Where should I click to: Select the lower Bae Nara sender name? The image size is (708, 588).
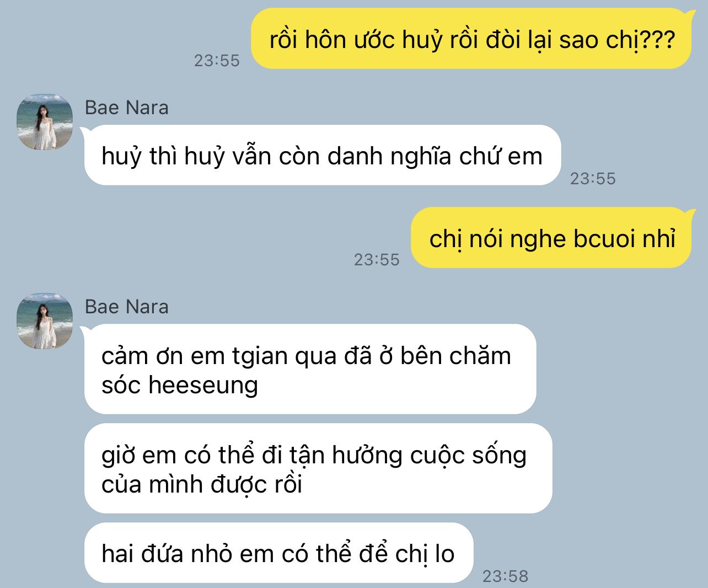point(127,307)
